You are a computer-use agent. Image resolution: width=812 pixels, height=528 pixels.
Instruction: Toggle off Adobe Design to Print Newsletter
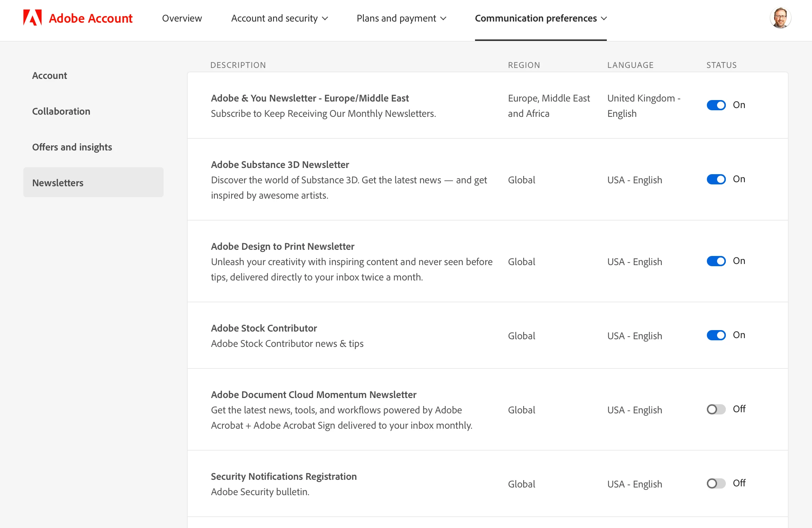[716, 261]
